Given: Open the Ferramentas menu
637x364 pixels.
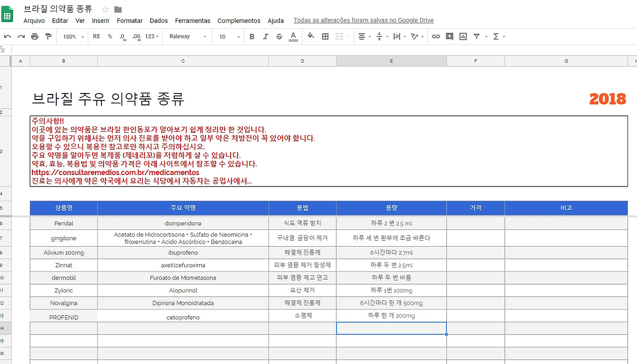Looking at the screenshot, I should pyautogui.click(x=193, y=20).
